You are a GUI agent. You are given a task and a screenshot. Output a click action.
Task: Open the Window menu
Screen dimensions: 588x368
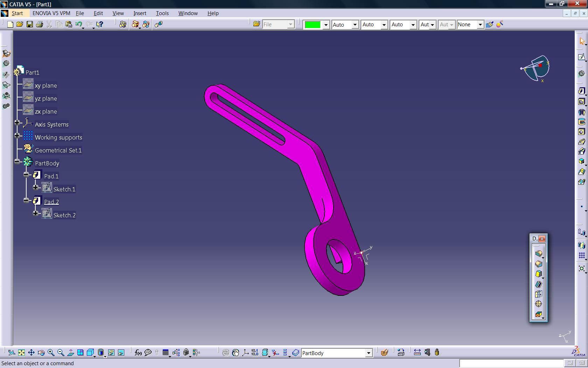click(188, 13)
